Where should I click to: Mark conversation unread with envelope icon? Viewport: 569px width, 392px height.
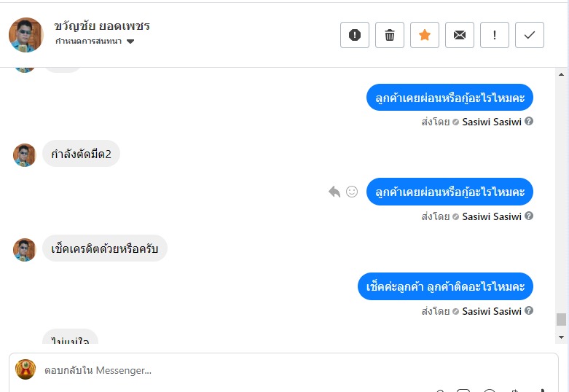click(460, 35)
